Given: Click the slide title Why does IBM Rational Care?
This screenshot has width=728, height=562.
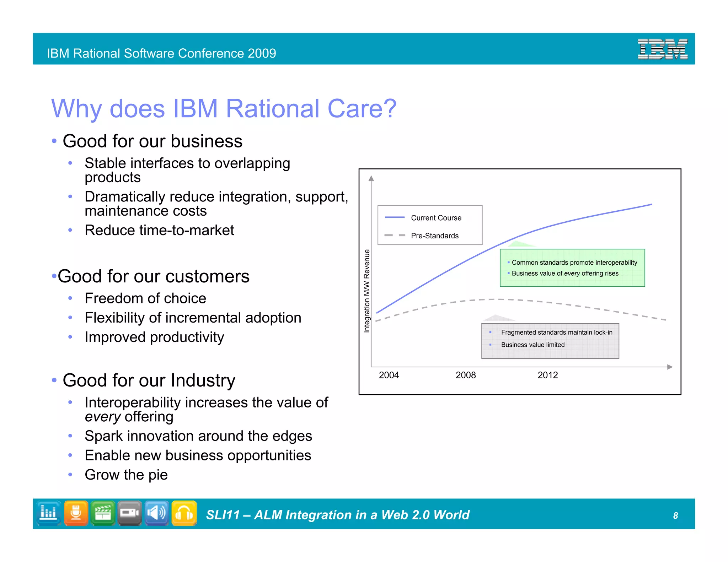Looking at the screenshot, I should click(x=224, y=108).
